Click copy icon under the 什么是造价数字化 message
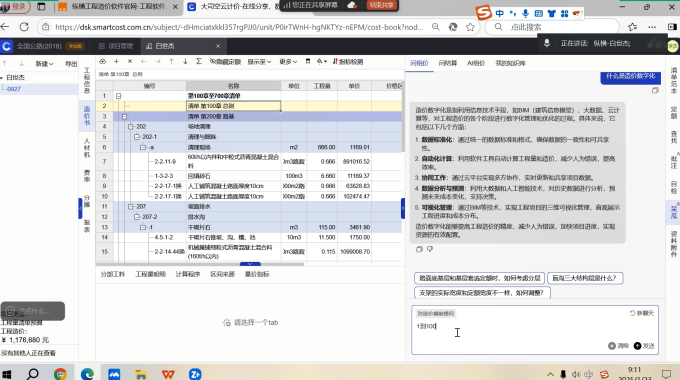The image size is (680, 380). [655, 90]
